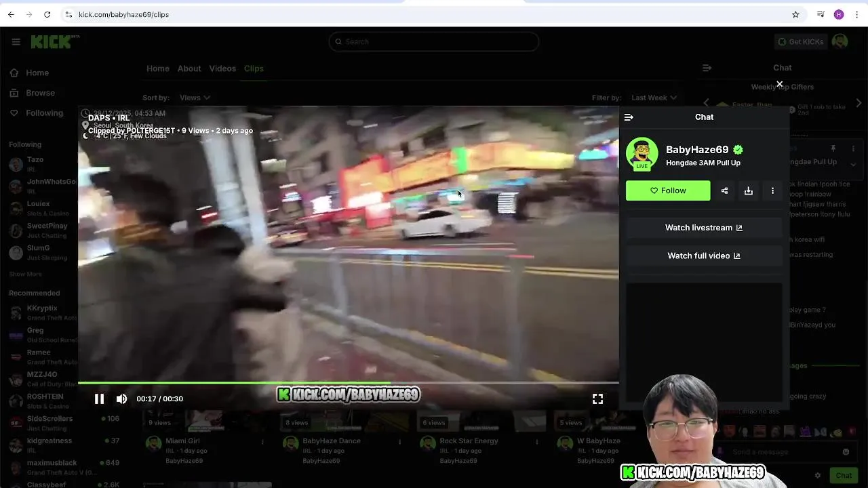Open the Kick hamburger sidebar menu

pos(16,42)
